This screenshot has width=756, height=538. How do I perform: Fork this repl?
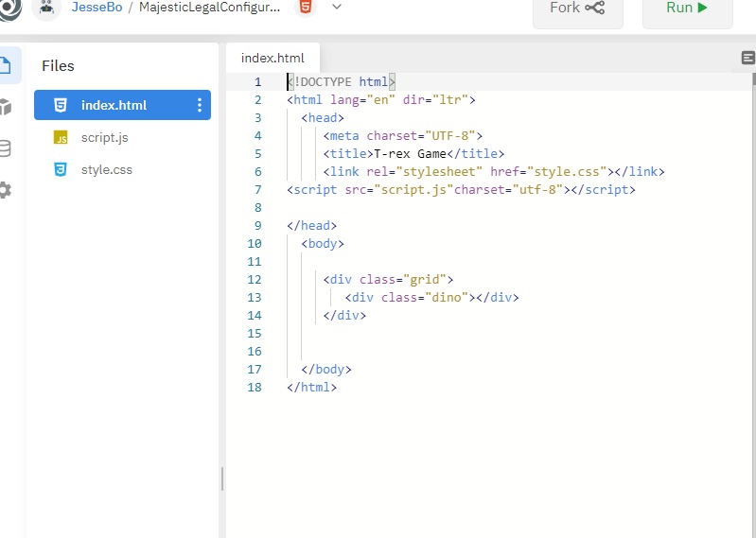click(x=577, y=10)
